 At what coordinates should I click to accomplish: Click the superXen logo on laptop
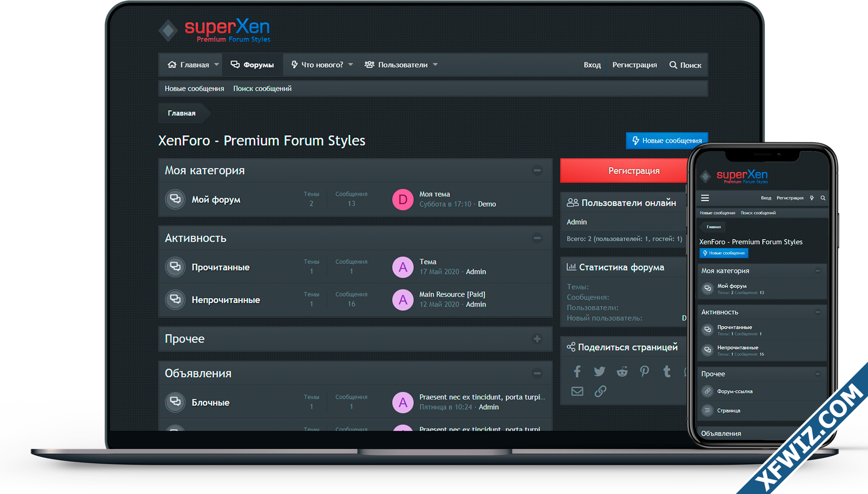[x=215, y=31]
